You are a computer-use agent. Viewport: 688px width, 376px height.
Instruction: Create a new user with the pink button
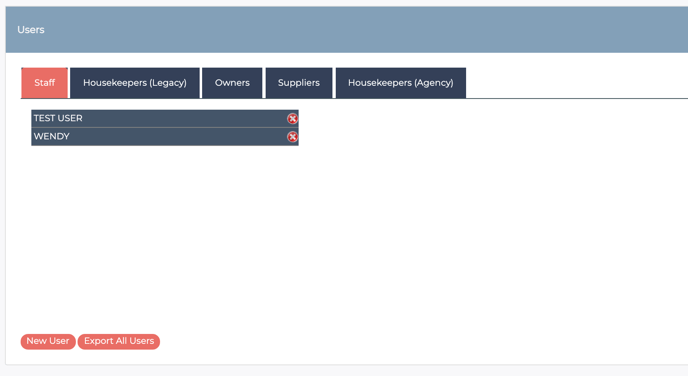48,341
